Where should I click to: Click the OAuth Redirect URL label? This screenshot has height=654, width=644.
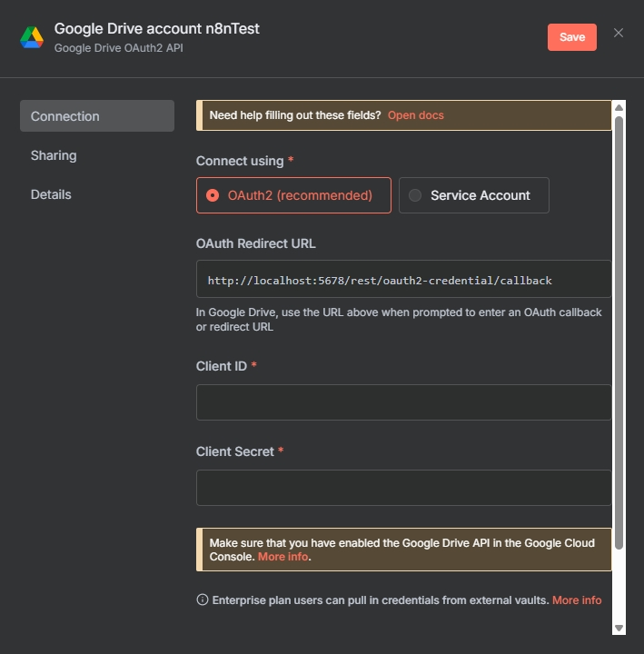coord(255,243)
